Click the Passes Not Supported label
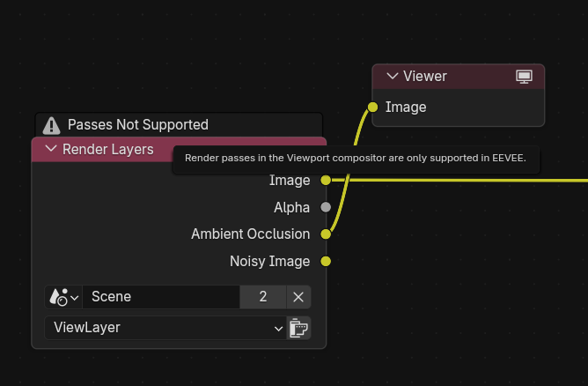 pyautogui.click(x=138, y=124)
